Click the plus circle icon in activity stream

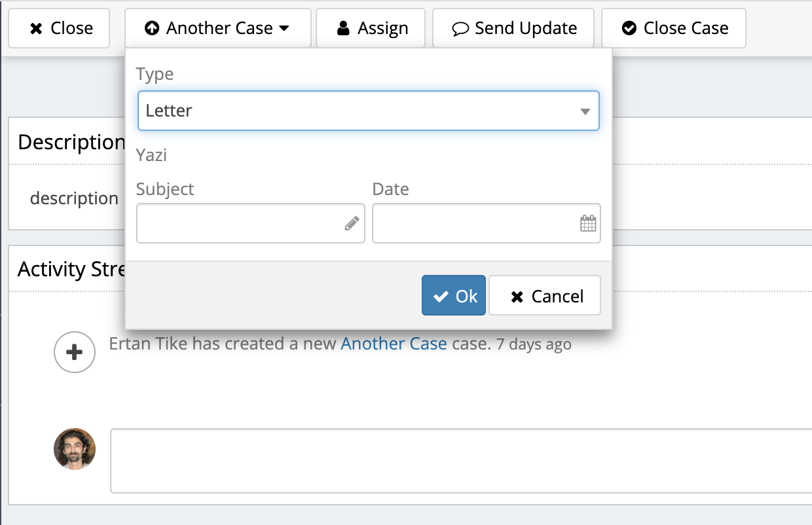pyautogui.click(x=75, y=352)
